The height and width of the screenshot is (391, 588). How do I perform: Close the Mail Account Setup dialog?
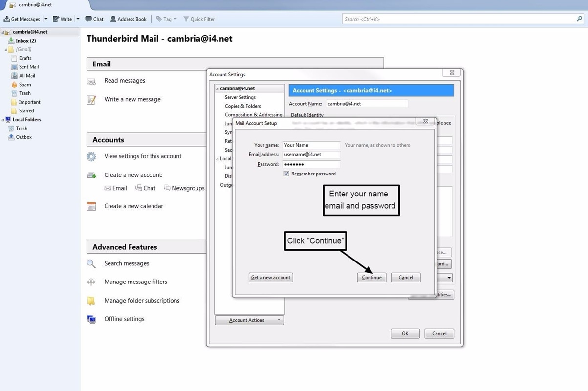click(x=425, y=121)
